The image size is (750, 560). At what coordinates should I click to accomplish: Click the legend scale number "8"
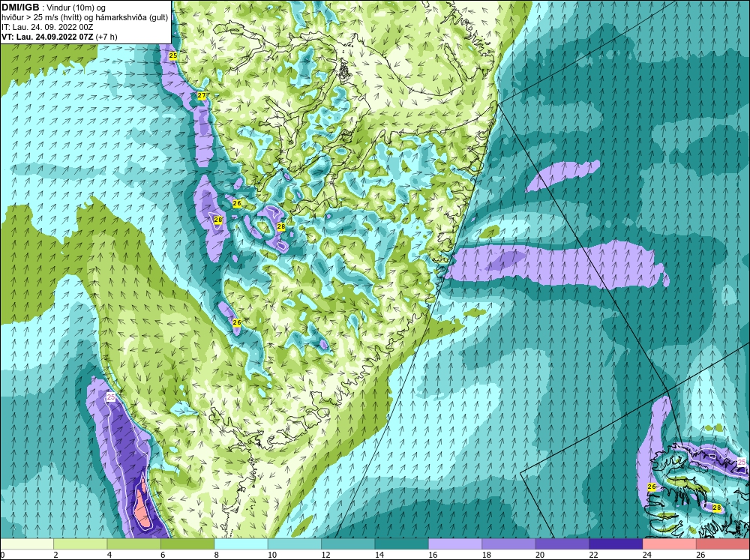217,555
